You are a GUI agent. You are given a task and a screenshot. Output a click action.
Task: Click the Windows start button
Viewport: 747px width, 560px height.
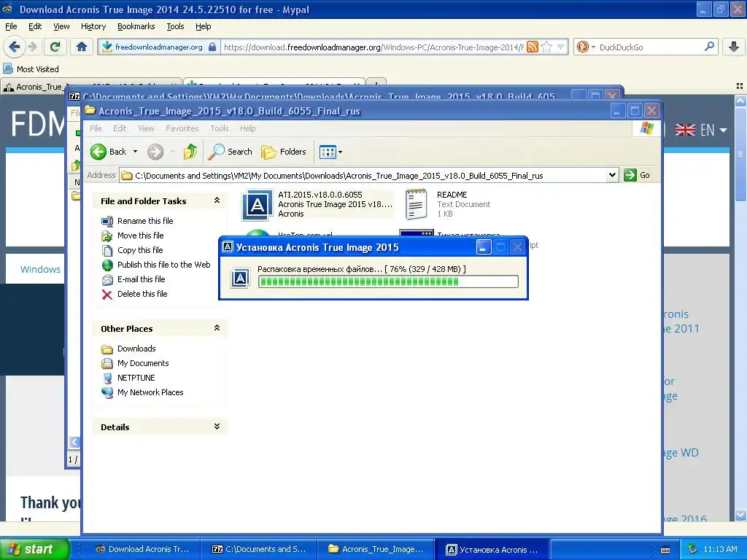[x=35, y=549]
